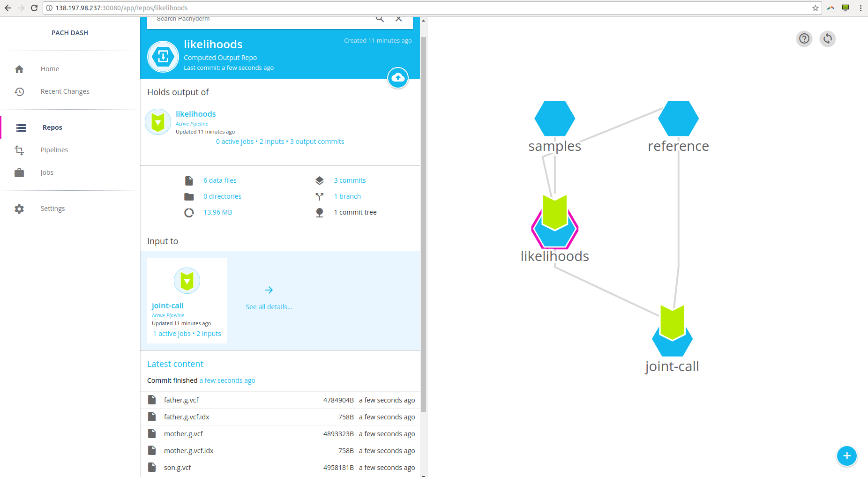Screen dimensions: 868x477
Task: Open the joint-call pipeline card link
Action: pyautogui.click(x=167, y=306)
